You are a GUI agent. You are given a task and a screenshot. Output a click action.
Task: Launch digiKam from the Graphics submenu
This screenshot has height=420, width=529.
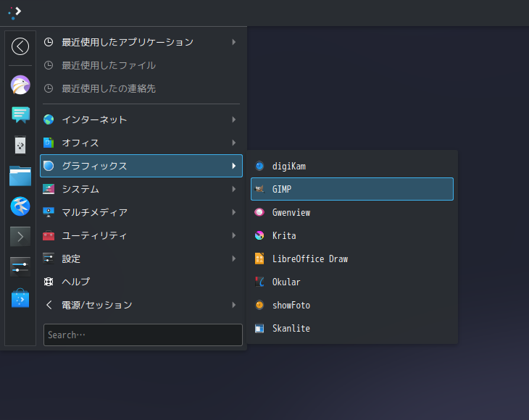352,166
